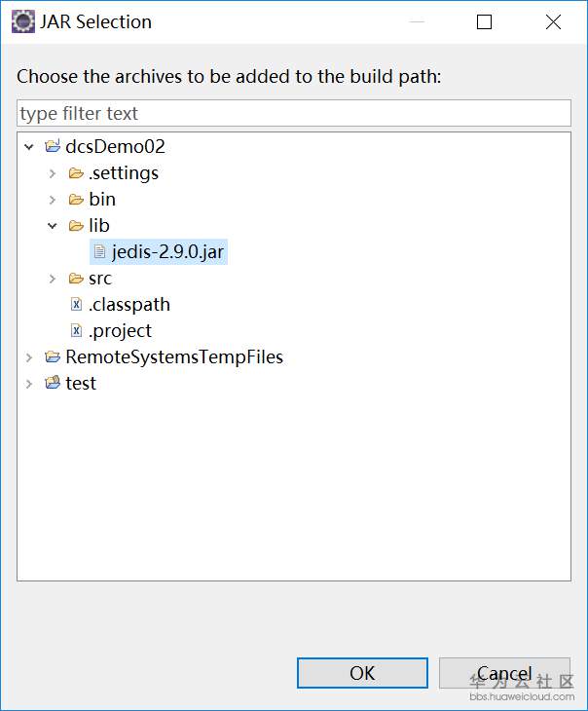This screenshot has height=711, width=588.
Task: Click the RemoteSystemsTempFiles project icon
Action: coord(53,357)
